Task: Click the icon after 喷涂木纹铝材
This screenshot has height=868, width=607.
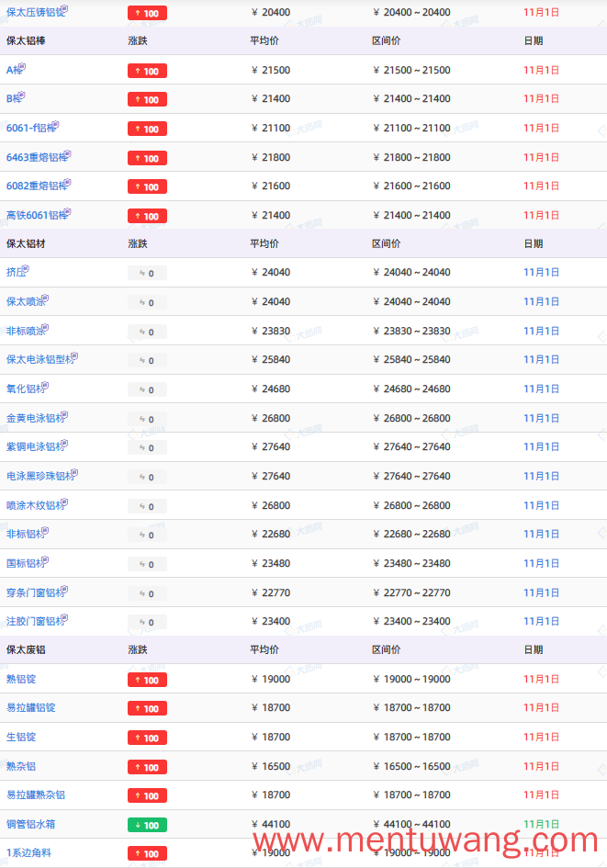Action: click(64, 502)
